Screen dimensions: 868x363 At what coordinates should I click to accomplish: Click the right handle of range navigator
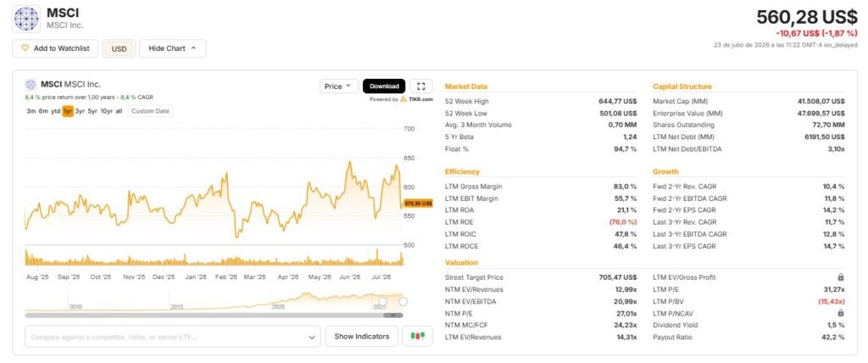(x=403, y=301)
